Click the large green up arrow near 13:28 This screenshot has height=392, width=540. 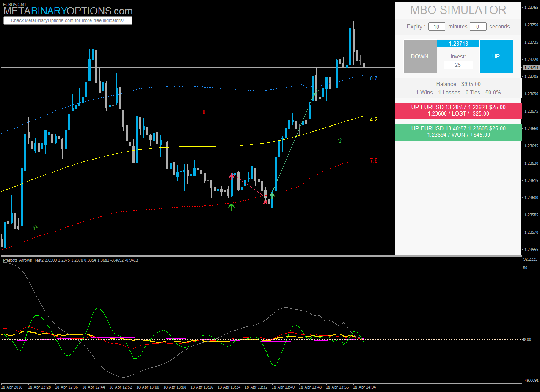[231, 207]
